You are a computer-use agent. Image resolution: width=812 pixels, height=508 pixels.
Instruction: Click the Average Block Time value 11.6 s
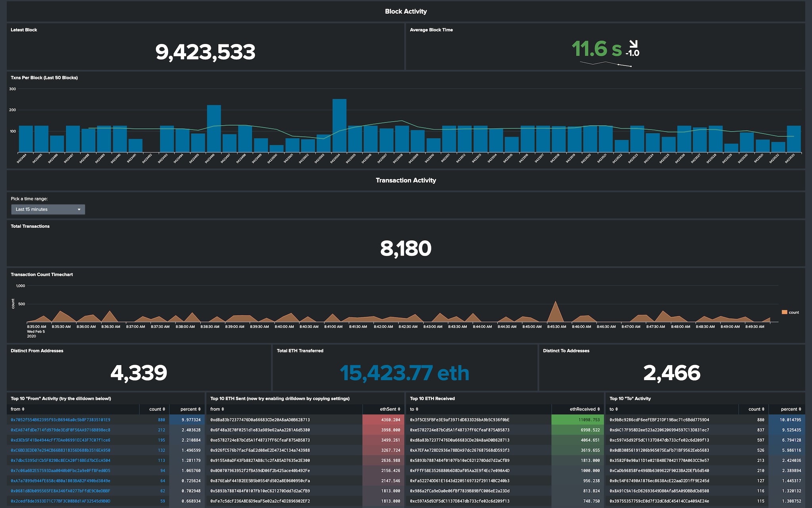pyautogui.click(x=597, y=49)
